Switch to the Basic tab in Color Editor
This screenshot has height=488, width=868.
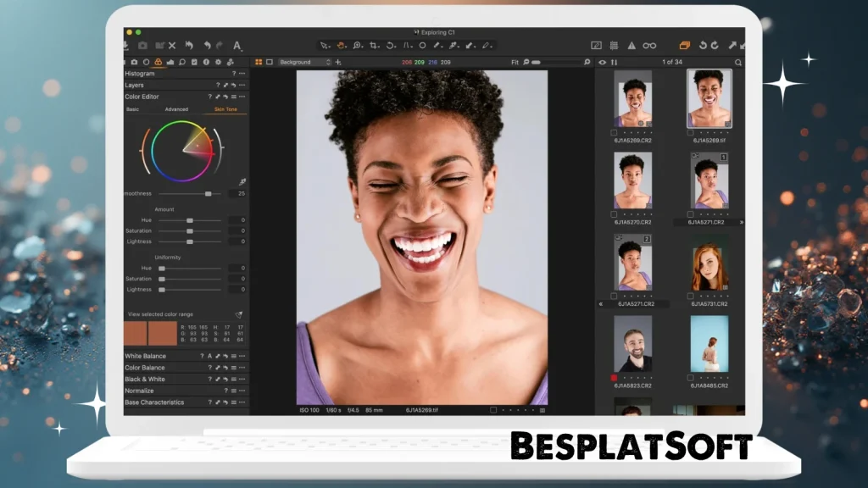click(132, 109)
